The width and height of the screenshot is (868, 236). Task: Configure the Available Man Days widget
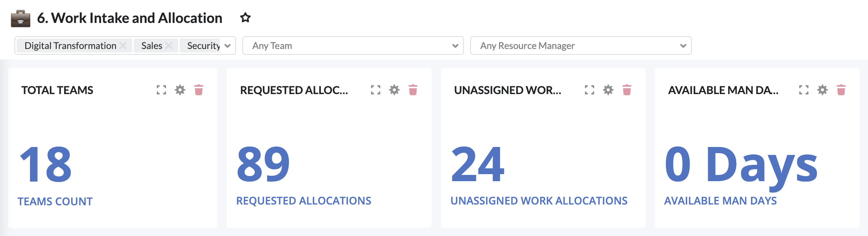822,90
